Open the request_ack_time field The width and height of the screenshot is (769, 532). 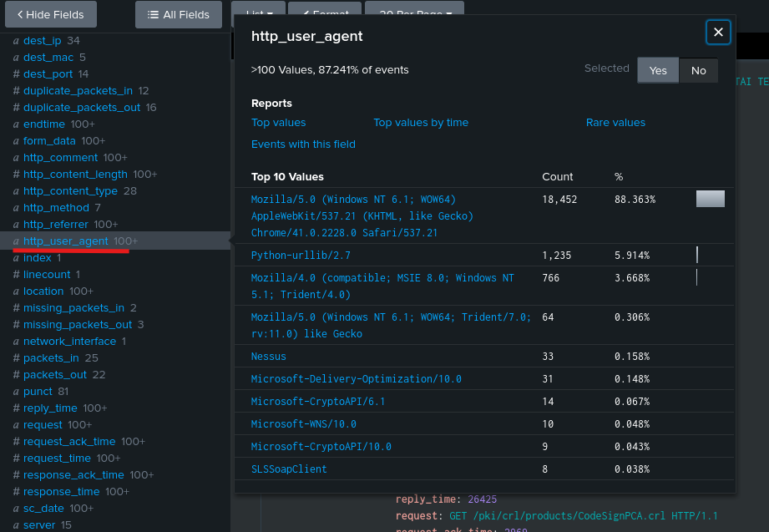click(69, 441)
